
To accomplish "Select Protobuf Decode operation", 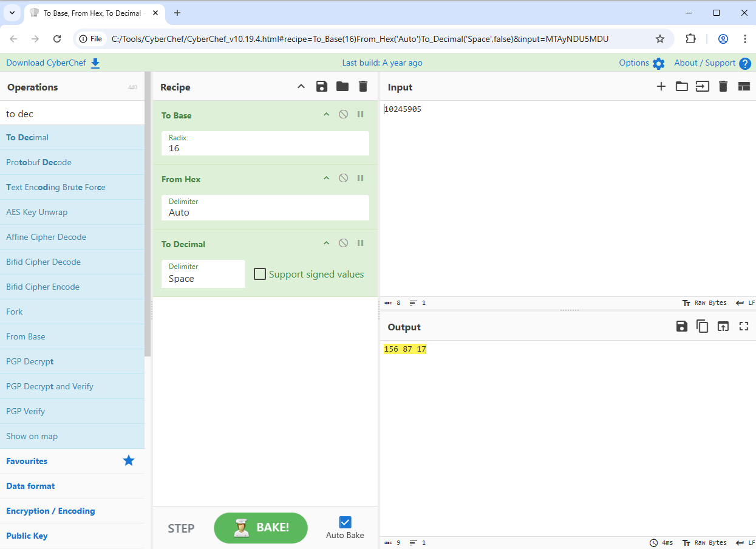I will [72, 162].
